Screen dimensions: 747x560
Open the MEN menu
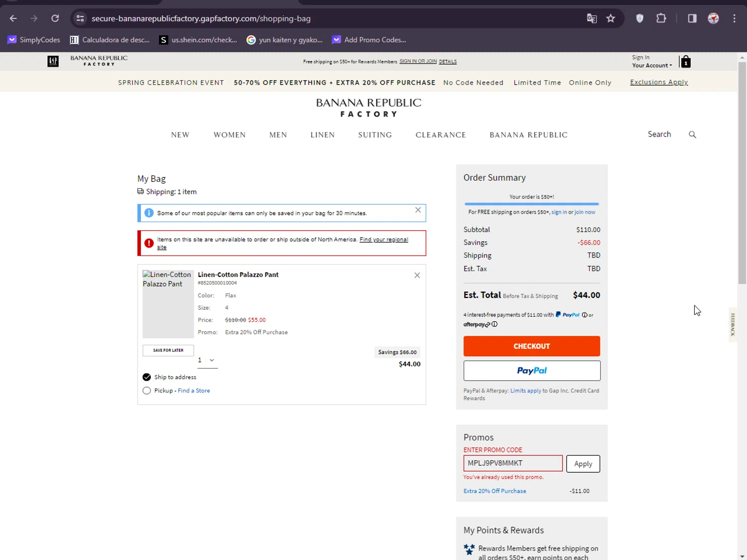278,135
